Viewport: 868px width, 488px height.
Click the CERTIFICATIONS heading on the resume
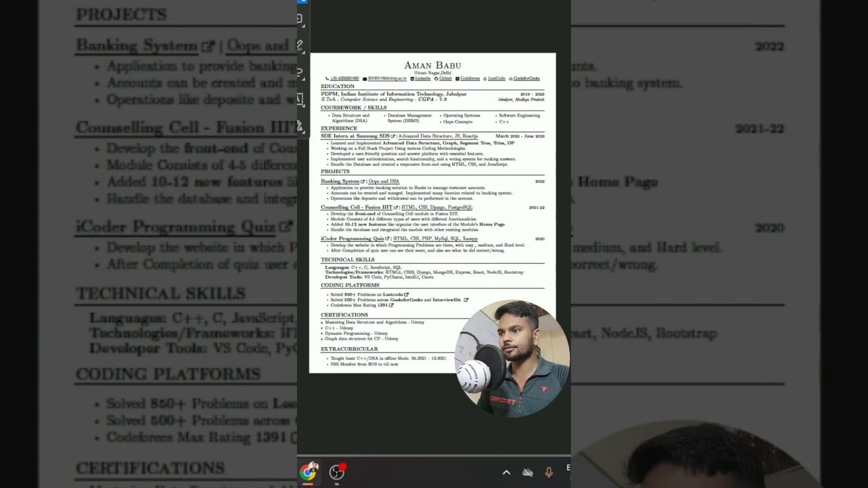coord(344,315)
